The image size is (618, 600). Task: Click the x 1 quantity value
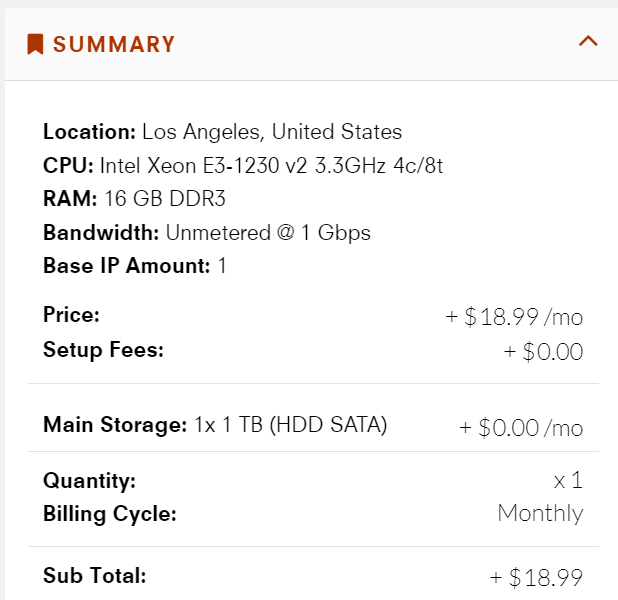tap(568, 481)
